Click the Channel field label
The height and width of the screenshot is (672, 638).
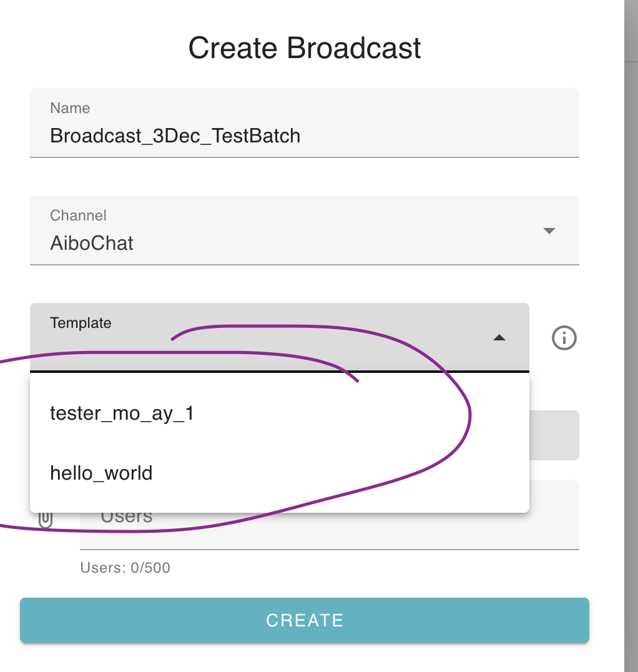click(78, 215)
